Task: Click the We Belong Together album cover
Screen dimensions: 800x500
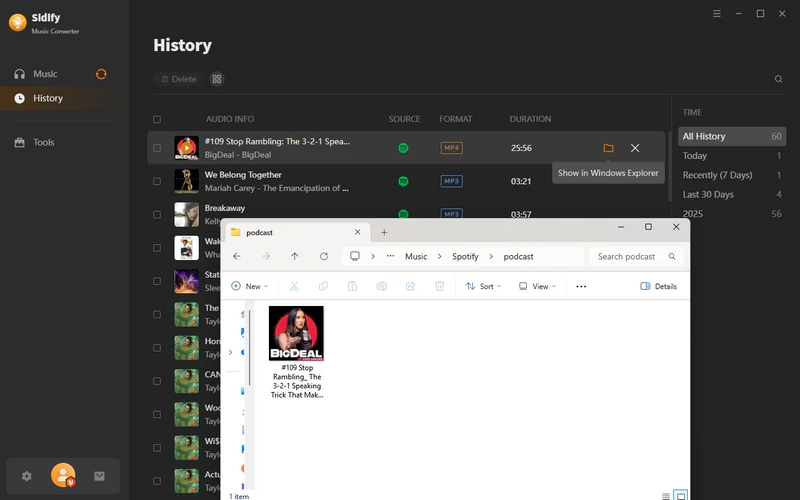Action: [187, 181]
